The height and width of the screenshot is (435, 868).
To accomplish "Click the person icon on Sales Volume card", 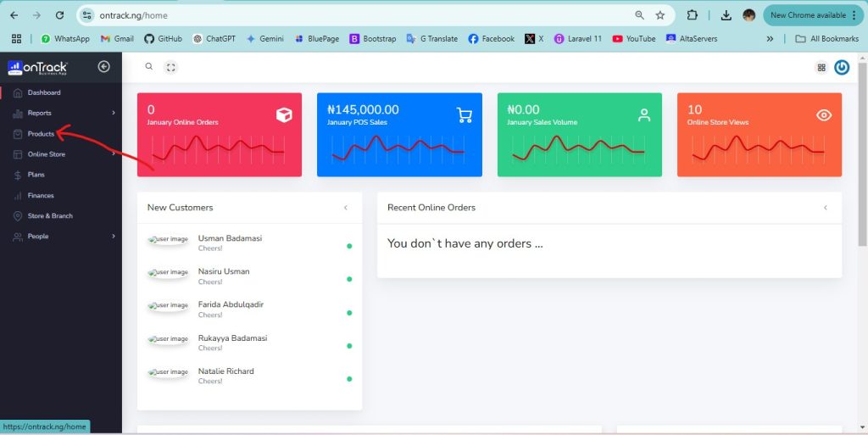I will coord(644,115).
